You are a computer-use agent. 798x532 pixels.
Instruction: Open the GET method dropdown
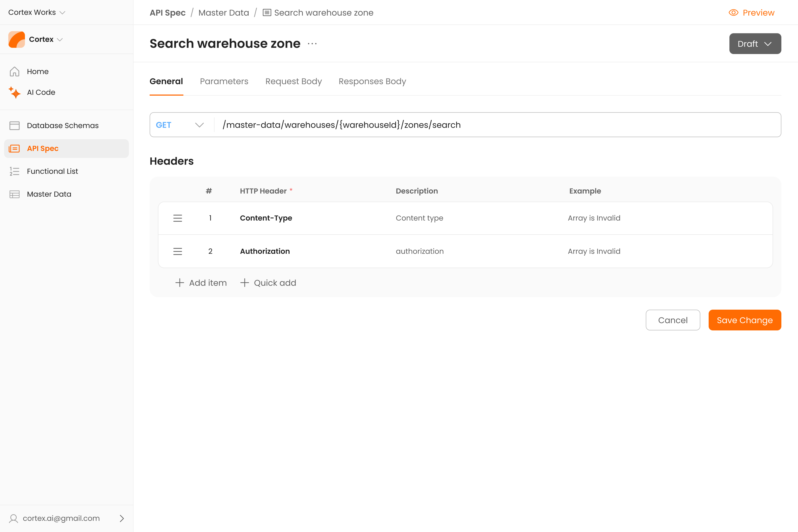point(180,125)
